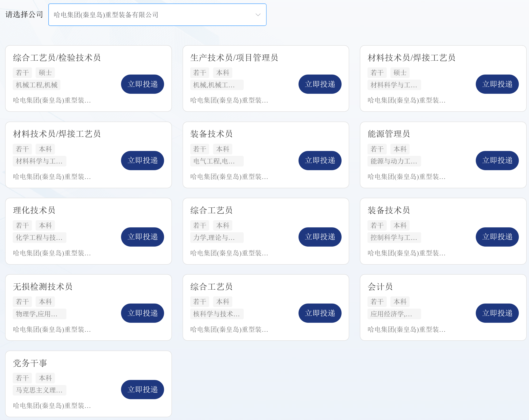Click 请选择公司 label text

coord(24,15)
